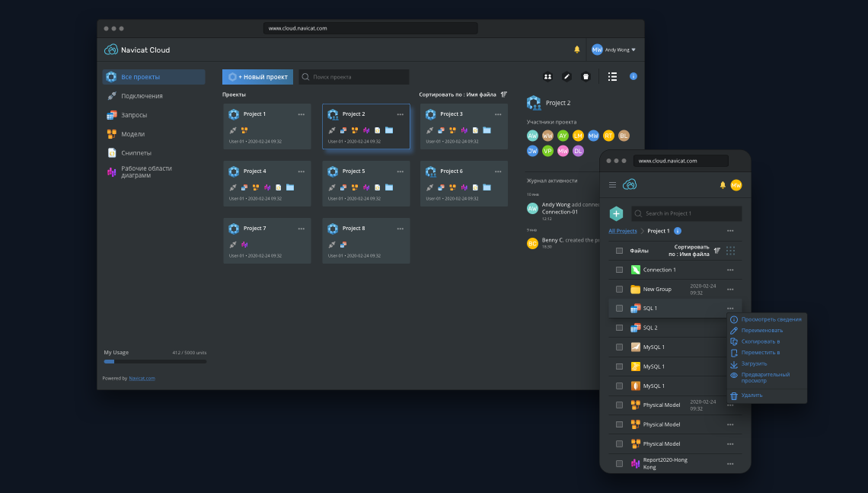Open the Project 7 card
This screenshot has width=868, height=493.
[266, 241]
